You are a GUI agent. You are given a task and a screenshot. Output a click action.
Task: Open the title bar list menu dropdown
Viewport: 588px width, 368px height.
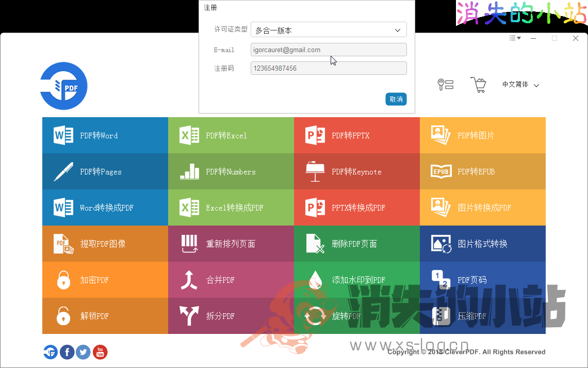(x=515, y=38)
